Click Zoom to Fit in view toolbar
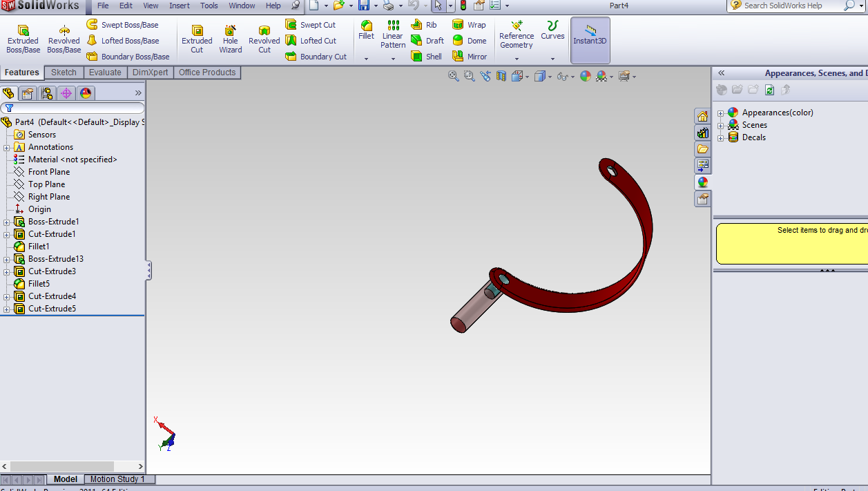 (x=454, y=76)
